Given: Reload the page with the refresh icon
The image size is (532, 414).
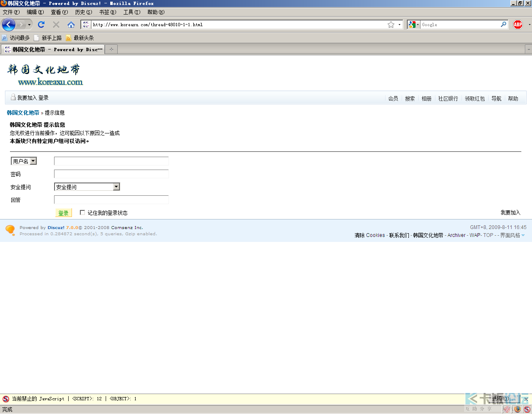Looking at the screenshot, I should click(41, 25).
